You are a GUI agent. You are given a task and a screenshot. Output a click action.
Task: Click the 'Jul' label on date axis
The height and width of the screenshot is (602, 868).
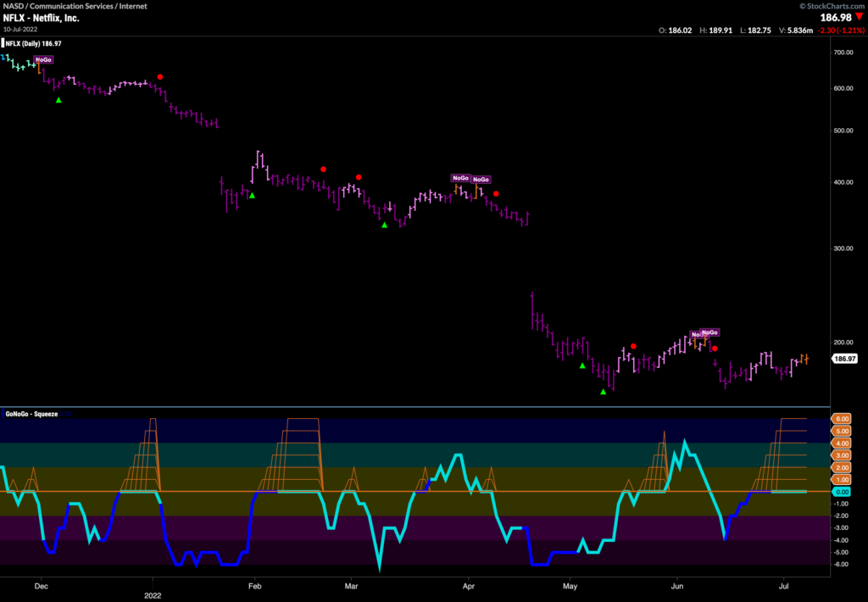click(x=784, y=585)
